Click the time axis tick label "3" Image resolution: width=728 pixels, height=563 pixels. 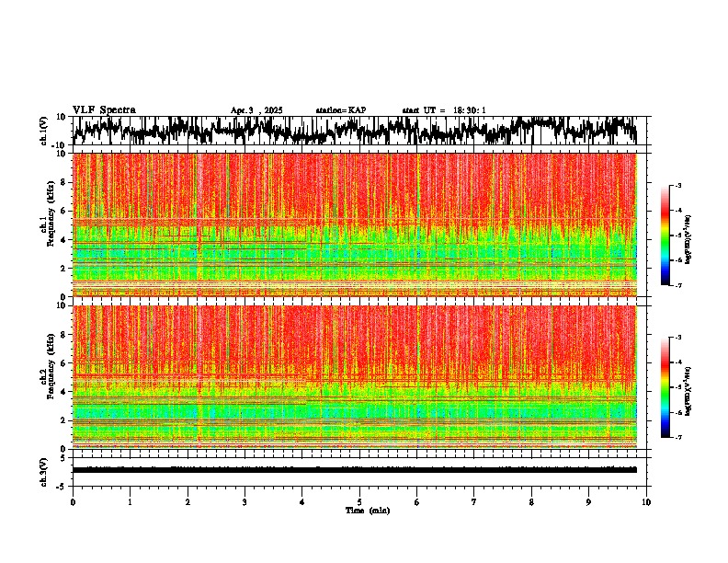(245, 502)
